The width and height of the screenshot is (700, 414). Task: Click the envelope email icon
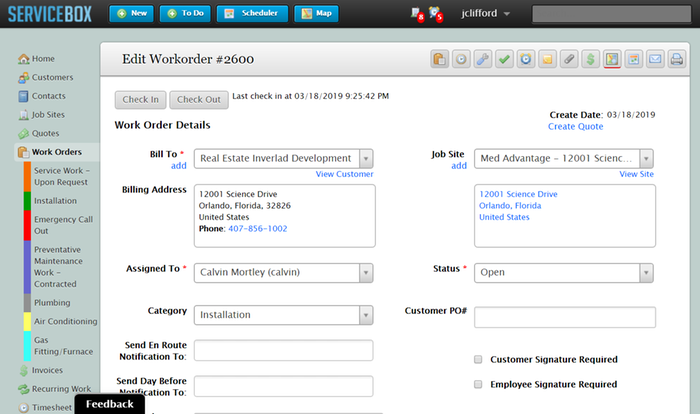coord(655,59)
